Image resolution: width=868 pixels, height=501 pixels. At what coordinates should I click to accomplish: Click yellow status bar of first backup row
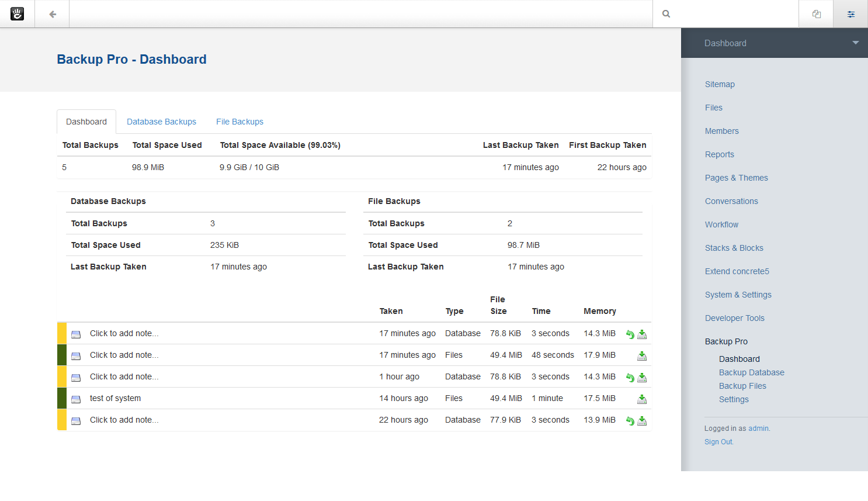[x=62, y=333]
